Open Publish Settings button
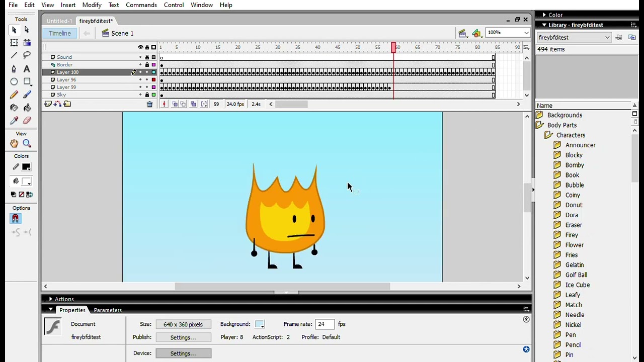644x362 pixels. pyautogui.click(x=183, y=337)
